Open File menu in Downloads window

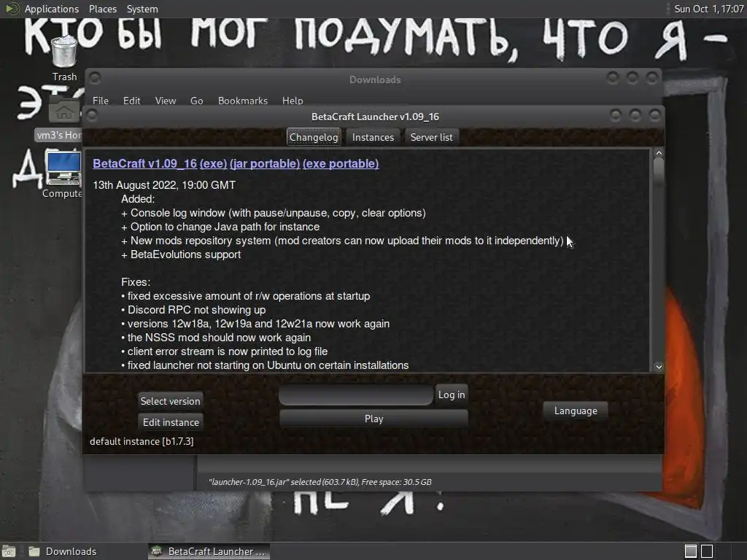(101, 101)
